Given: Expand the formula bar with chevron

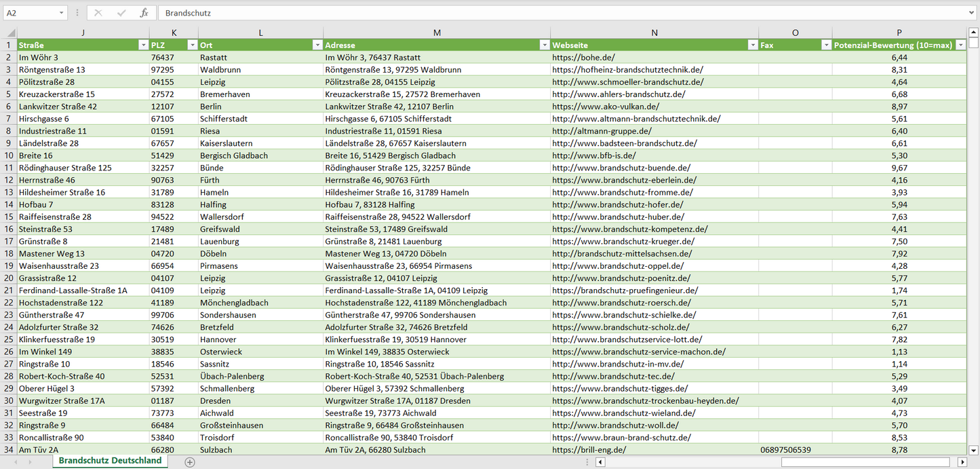Looking at the screenshot, I should pos(973,13).
